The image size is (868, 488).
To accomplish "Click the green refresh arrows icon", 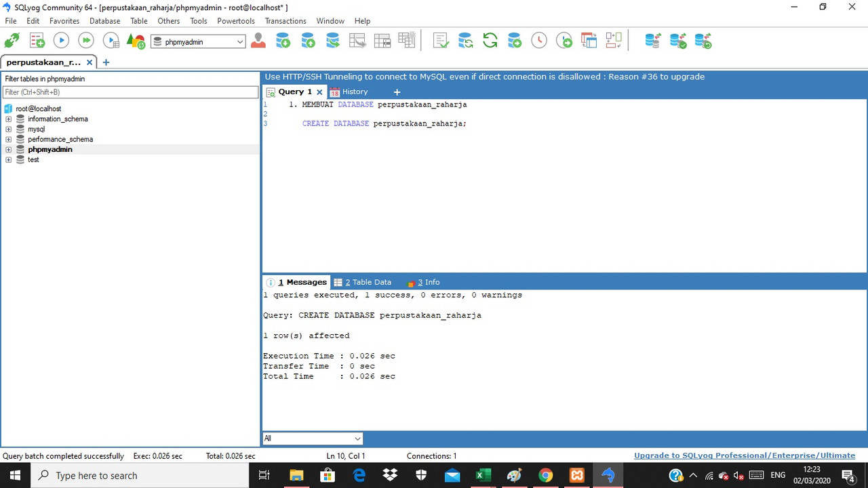I will 490,41.
